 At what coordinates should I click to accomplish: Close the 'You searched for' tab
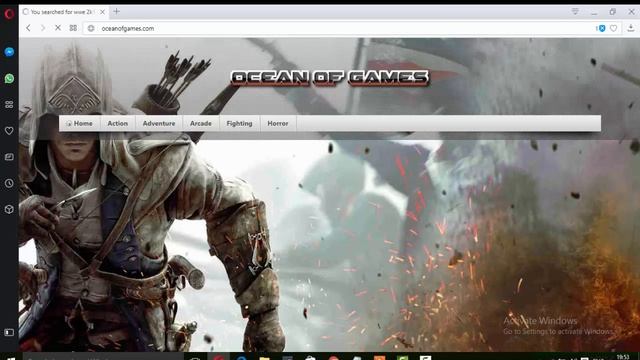[x=102, y=12]
